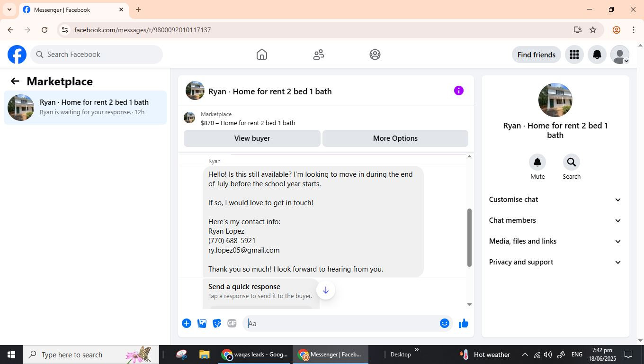
Task: Open the Windows Start menu
Action: (x=11, y=355)
